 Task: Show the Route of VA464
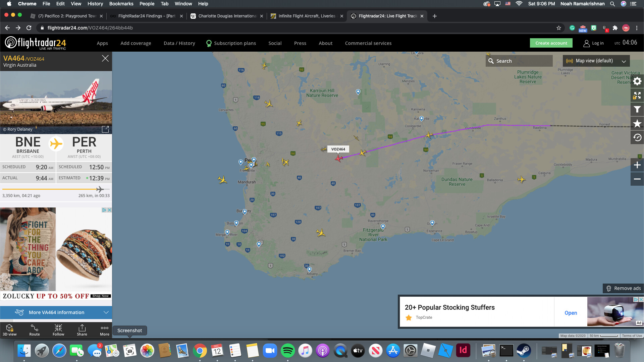[x=34, y=330]
